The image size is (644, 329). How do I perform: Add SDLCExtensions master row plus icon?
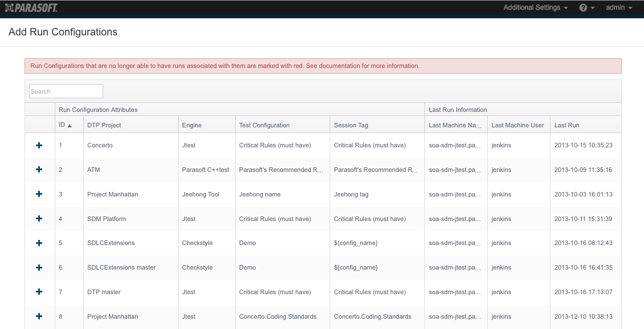click(x=39, y=267)
